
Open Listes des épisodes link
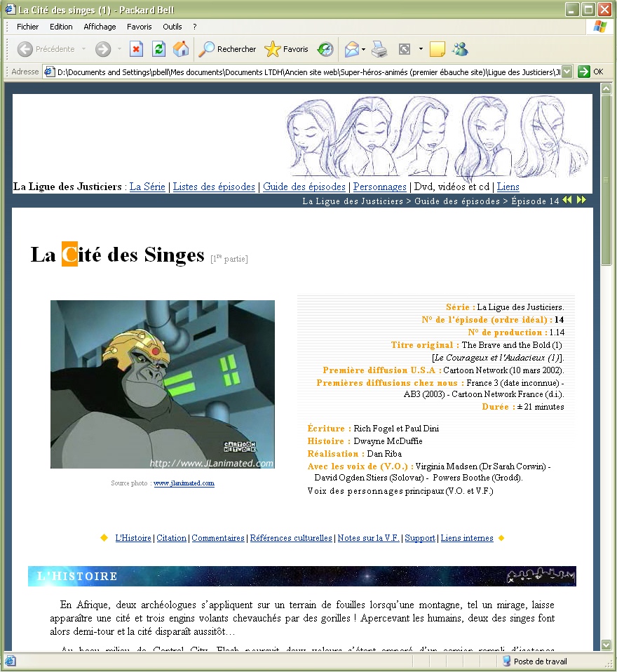pos(214,187)
